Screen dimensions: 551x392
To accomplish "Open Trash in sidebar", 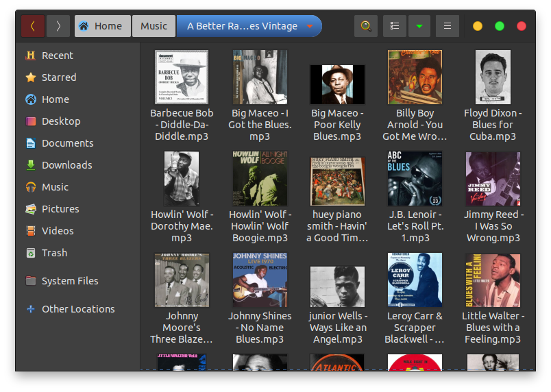I will (77, 253).
